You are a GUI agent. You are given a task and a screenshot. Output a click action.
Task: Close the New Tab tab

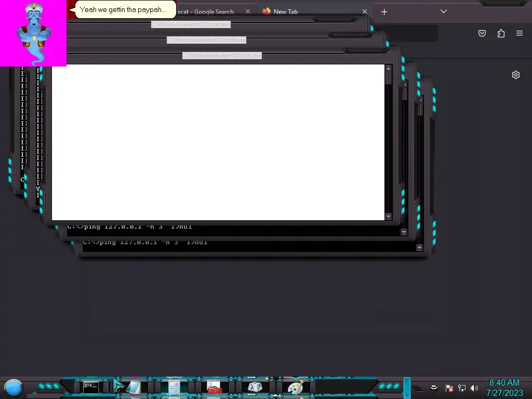364,11
